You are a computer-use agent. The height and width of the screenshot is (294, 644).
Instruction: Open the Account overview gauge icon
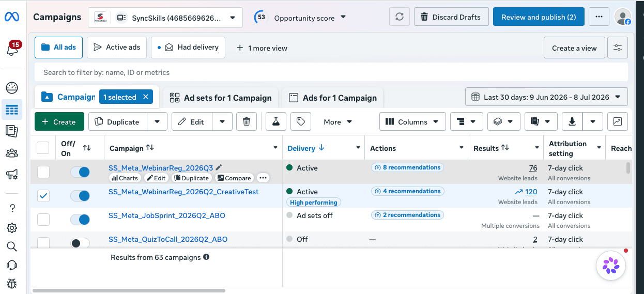click(12, 88)
